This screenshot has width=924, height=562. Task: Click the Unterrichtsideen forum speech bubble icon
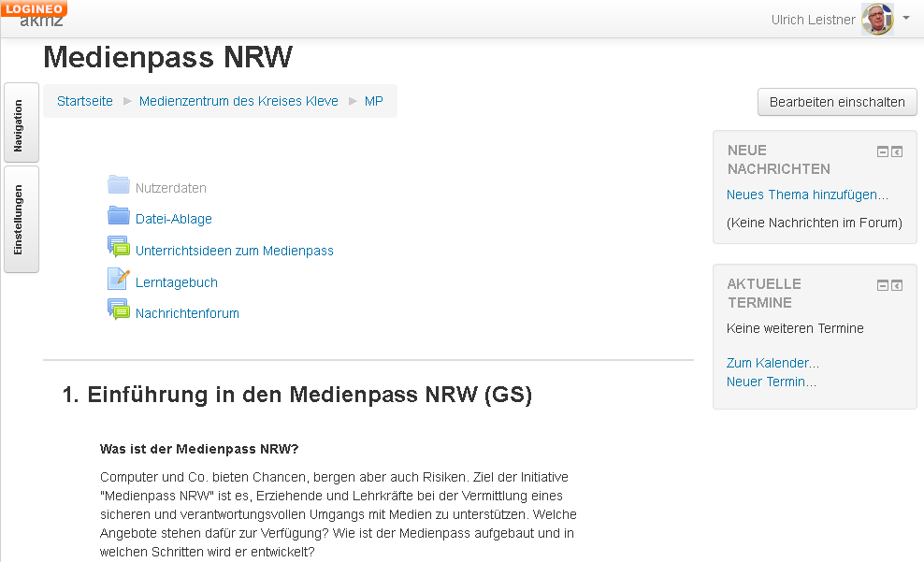point(118,248)
